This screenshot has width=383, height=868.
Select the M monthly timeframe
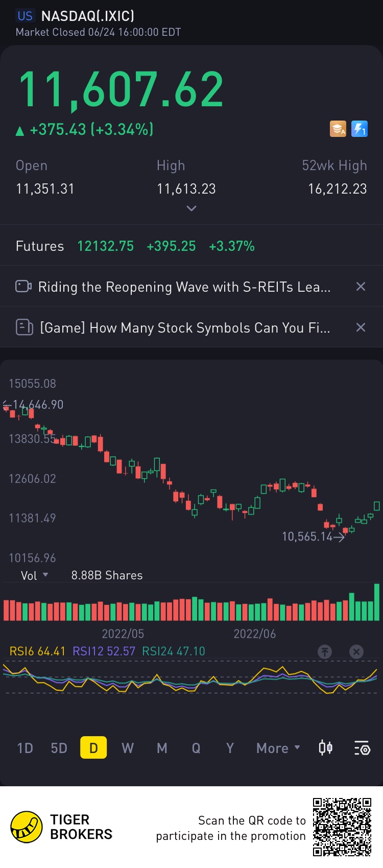coord(162,748)
